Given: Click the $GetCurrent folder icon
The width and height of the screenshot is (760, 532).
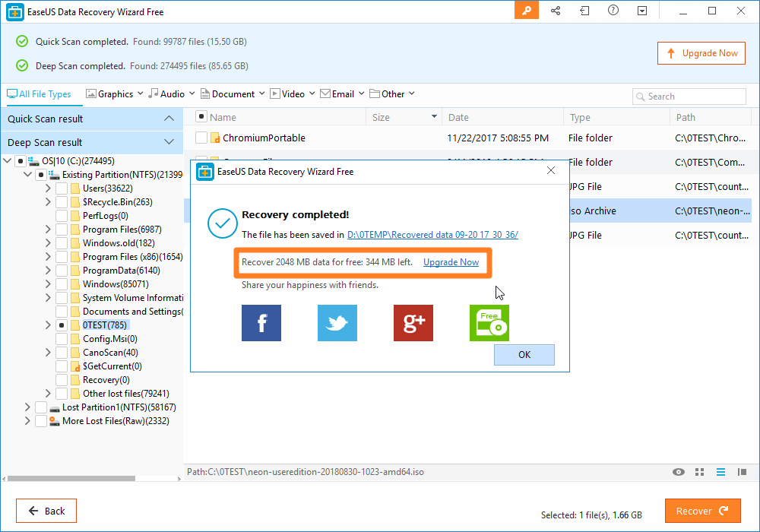Looking at the screenshot, I should [x=75, y=366].
